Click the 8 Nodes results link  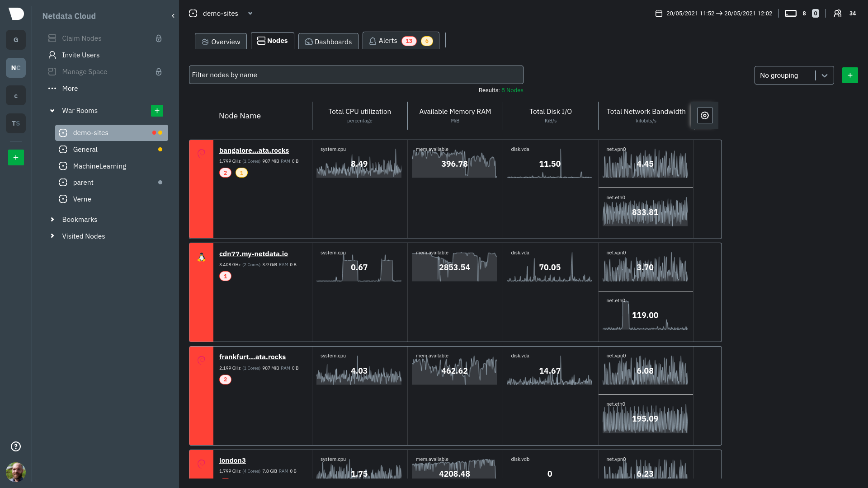[512, 90]
